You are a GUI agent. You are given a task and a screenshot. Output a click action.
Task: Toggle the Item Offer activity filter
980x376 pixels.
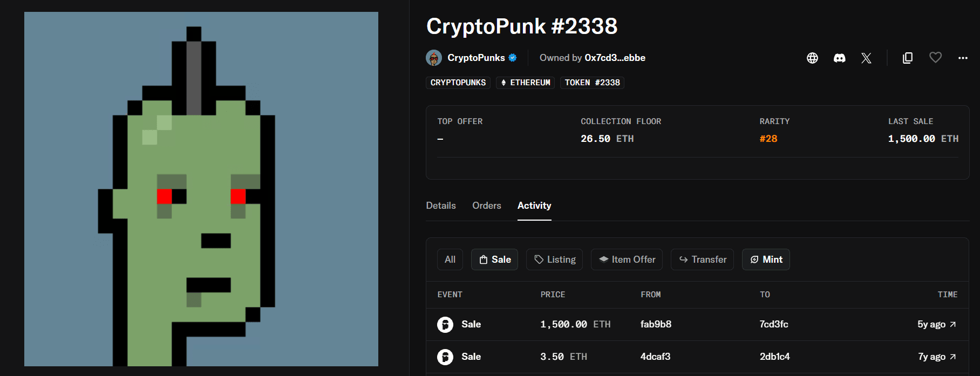point(627,259)
